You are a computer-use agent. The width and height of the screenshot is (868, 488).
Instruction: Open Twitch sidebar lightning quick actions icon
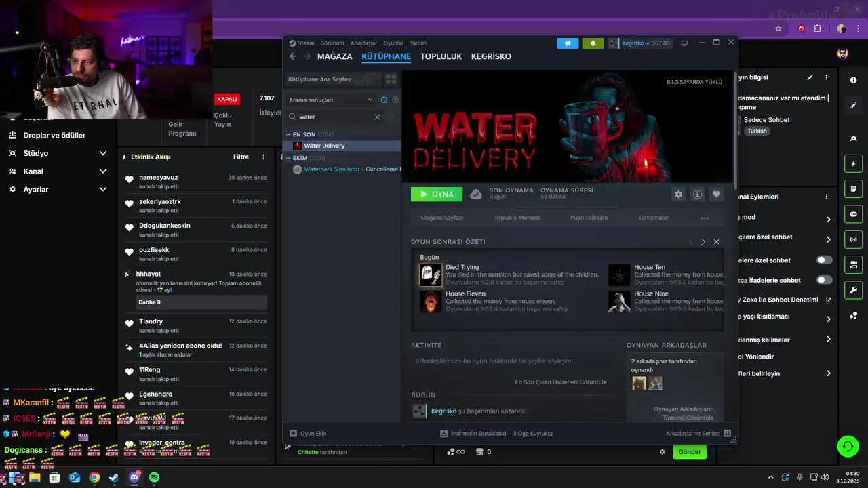tap(853, 163)
